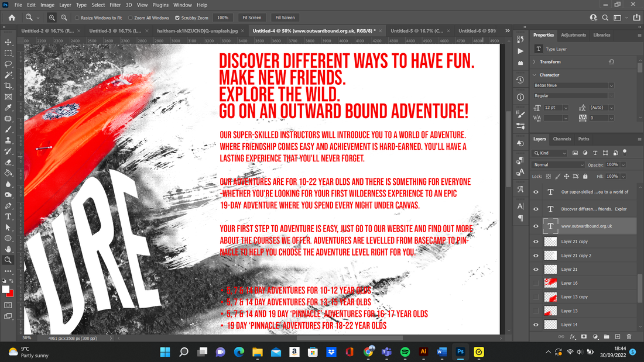Image resolution: width=644 pixels, height=362 pixels.
Task: Select the Hand tool
Action: coord(8,249)
